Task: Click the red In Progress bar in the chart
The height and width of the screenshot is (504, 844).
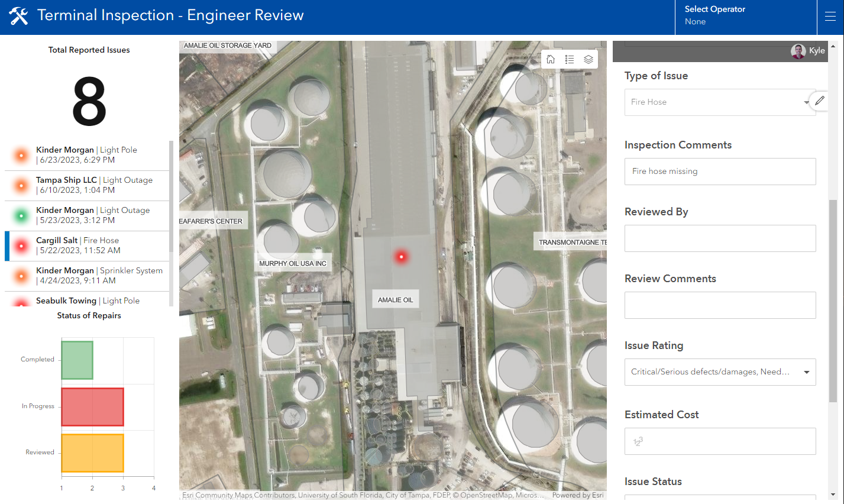Action: [92, 406]
